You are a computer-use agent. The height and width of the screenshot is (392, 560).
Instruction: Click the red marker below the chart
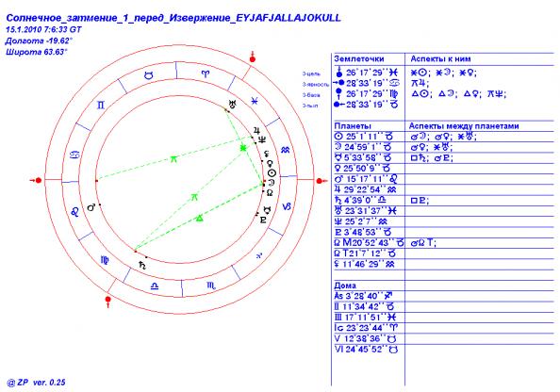107,301
